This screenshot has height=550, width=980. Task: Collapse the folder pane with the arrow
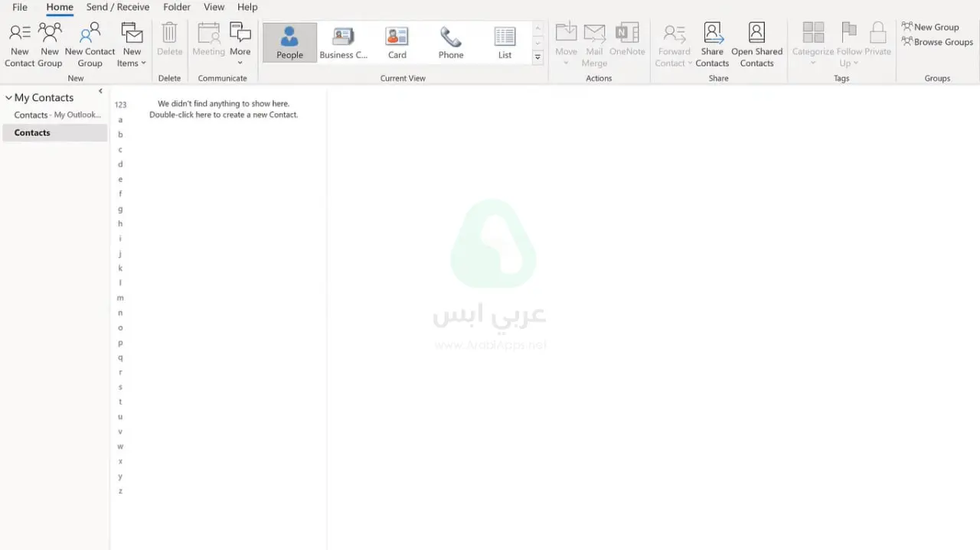click(100, 90)
